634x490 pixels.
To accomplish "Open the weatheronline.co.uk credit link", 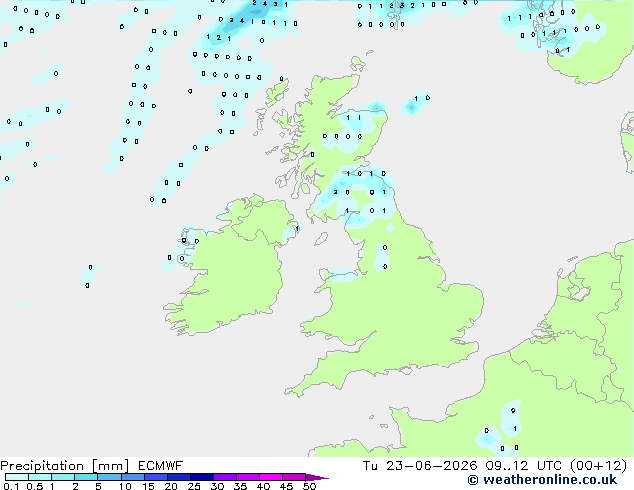I will coord(542,480).
